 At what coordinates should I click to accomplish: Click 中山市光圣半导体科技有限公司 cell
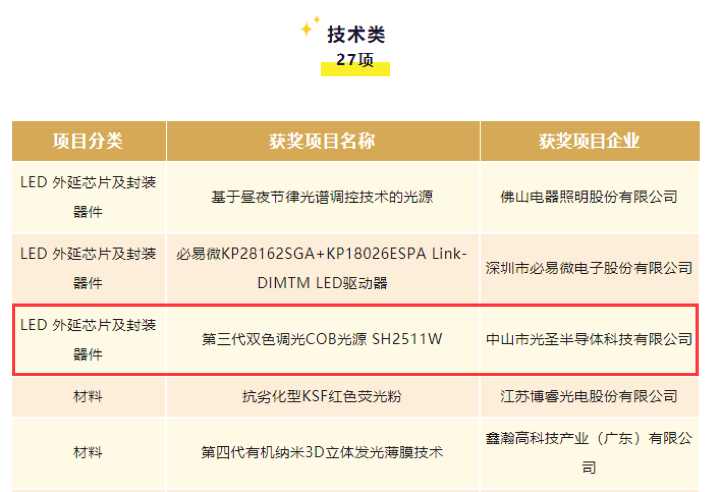590,340
